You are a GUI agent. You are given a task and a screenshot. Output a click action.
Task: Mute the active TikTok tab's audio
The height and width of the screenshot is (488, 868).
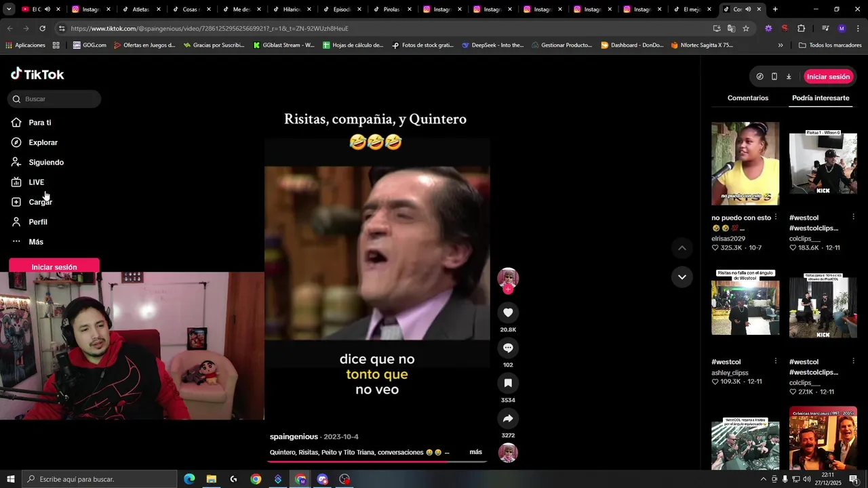click(748, 9)
